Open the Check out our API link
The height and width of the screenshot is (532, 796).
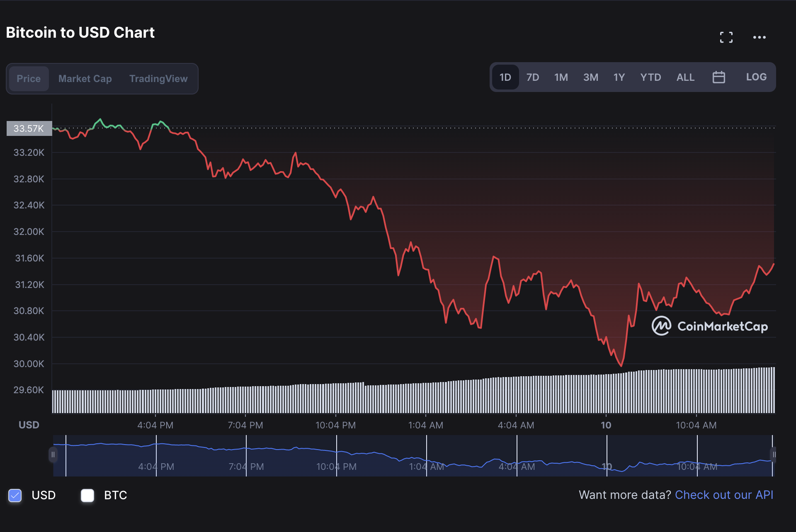pyautogui.click(x=724, y=495)
